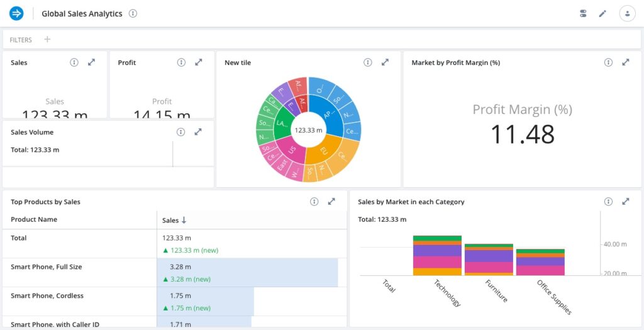Screen dimensions: 644x330
Task: Add a new filter with plus icon
Action: (x=47, y=40)
